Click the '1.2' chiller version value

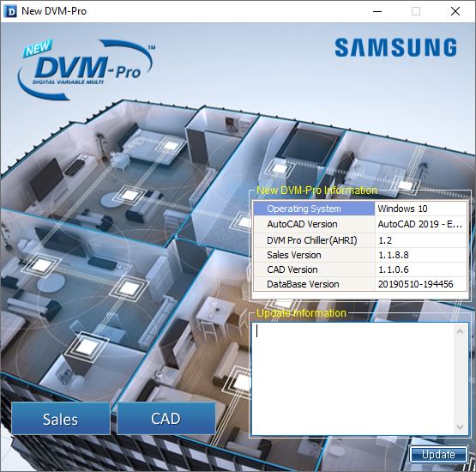[x=421, y=240]
